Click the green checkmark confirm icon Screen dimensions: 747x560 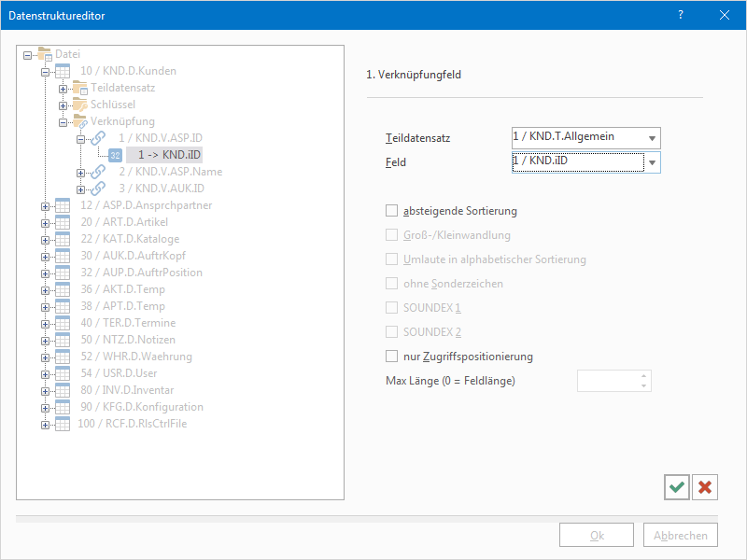[x=677, y=486]
